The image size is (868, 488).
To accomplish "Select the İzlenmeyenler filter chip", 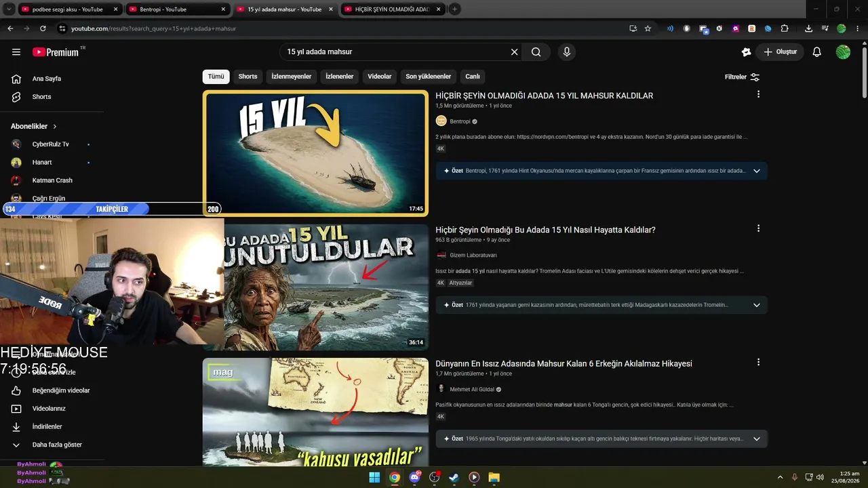I will pos(292,77).
